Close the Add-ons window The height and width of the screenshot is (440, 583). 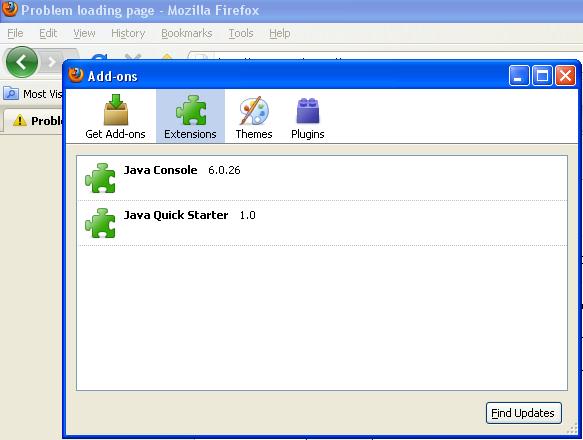(x=566, y=76)
